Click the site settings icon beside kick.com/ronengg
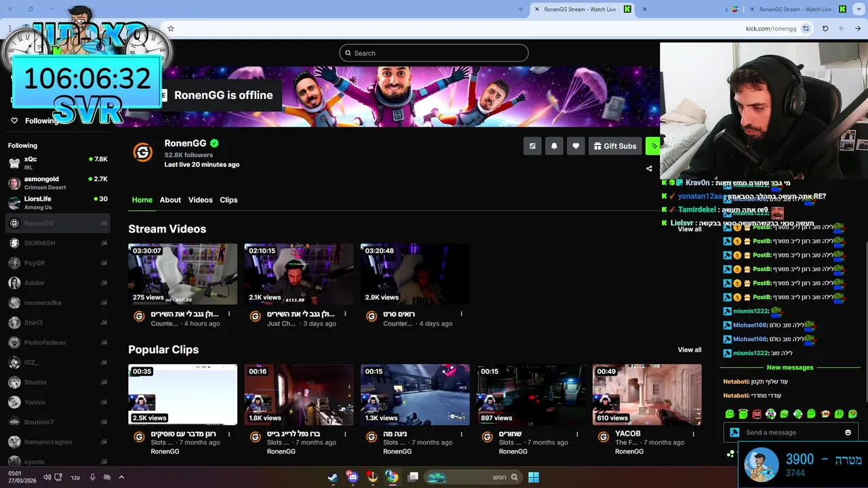Screen dimensions: 868x488 806,28
